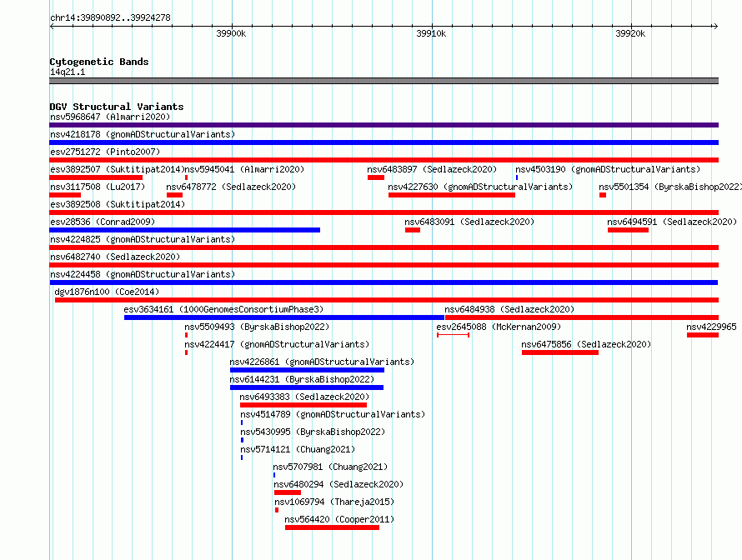Click the blue nsv4224458 variant bar
This screenshot has width=742, height=560.
[x=384, y=282]
